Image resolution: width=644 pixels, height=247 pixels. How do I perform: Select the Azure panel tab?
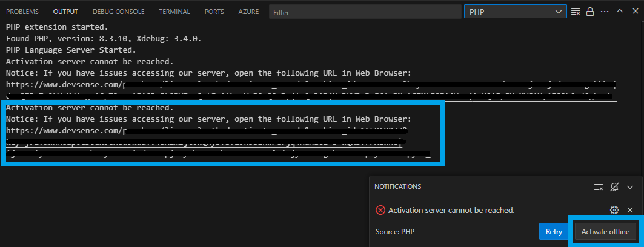pyautogui.click(x=248, y=12)
